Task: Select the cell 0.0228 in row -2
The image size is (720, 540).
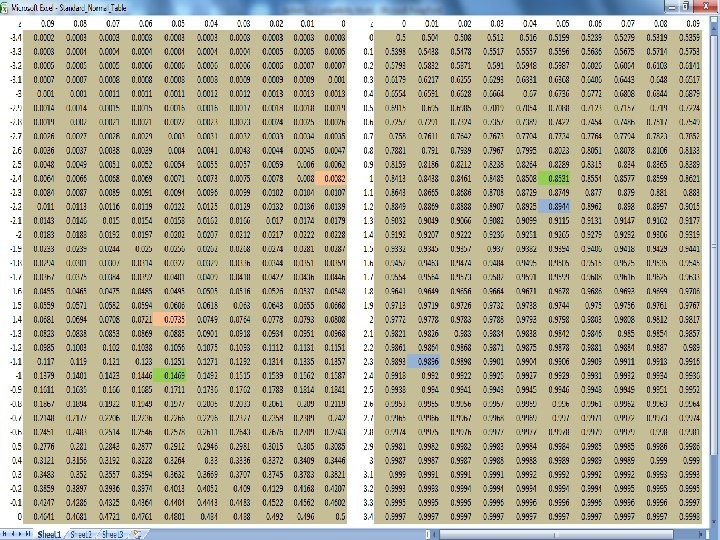Action: pos(335,235)
